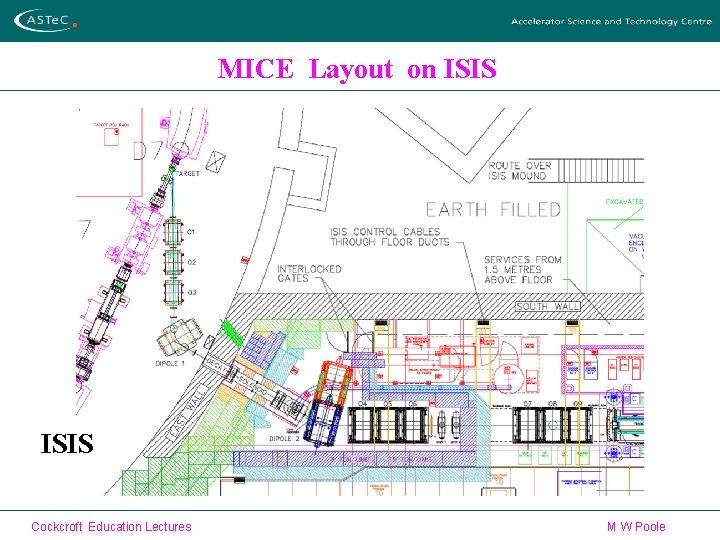This screenshot has width=720, height=540.
Task: Click the Q3 quadrupole magnet
Action: [x=174, y=292]
